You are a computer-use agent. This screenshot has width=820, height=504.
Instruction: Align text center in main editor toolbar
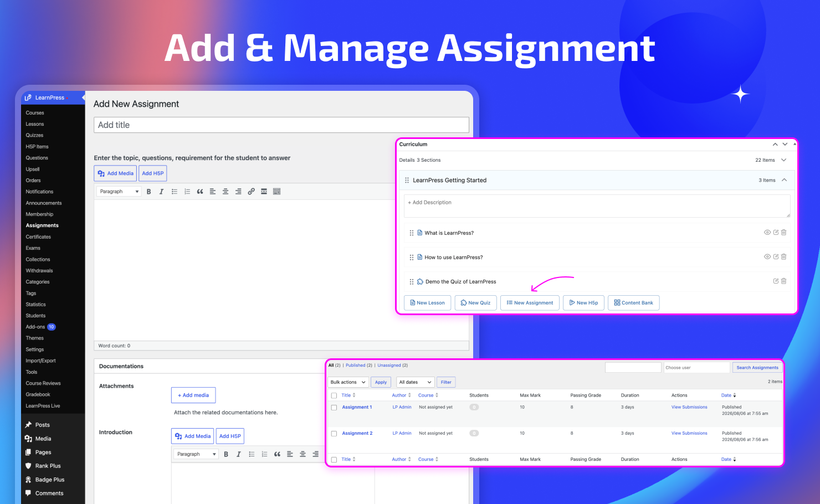point(225,192)
